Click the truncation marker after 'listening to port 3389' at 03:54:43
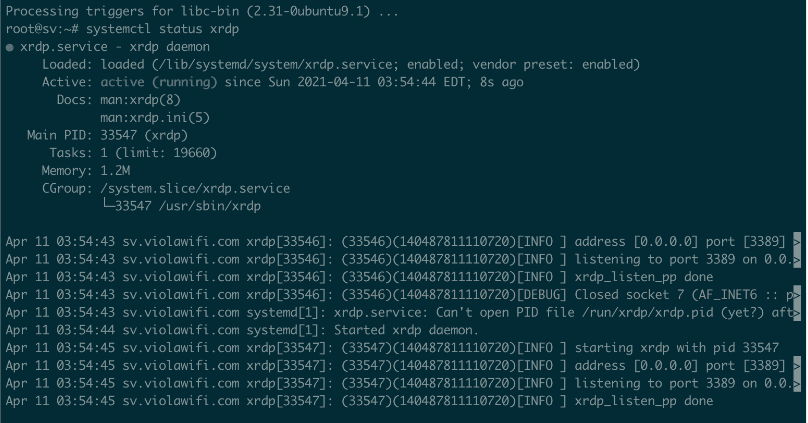This screenshot has width=808, height=423. [x=797, y=260]
